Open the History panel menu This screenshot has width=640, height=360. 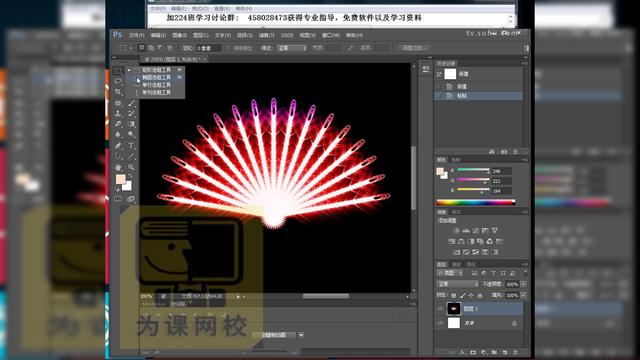pos(524,63)
